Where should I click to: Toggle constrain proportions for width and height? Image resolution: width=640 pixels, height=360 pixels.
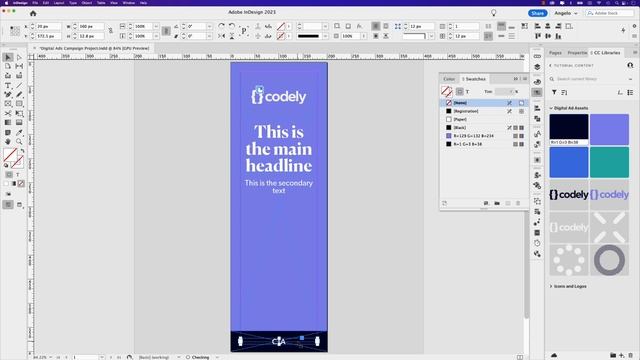[x=111, y=31]
